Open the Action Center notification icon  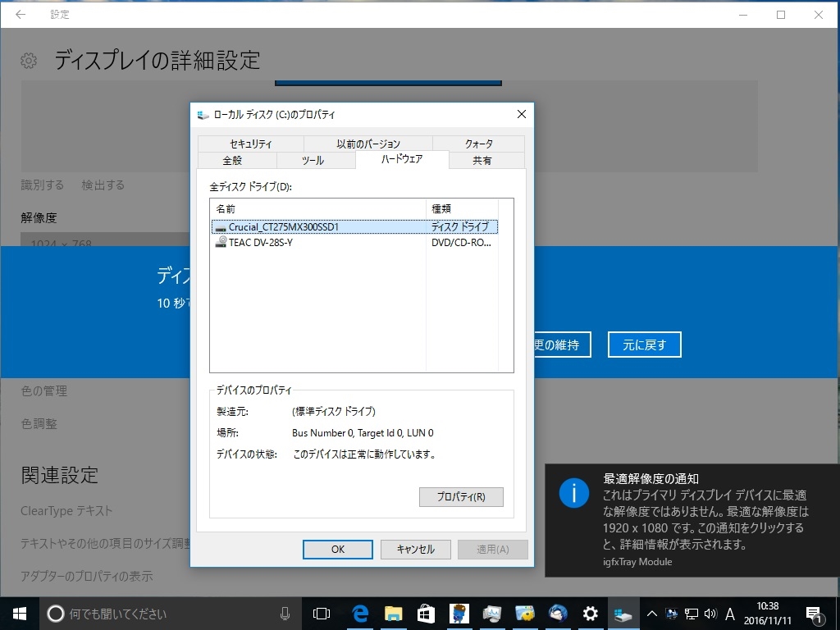[814, 614]
